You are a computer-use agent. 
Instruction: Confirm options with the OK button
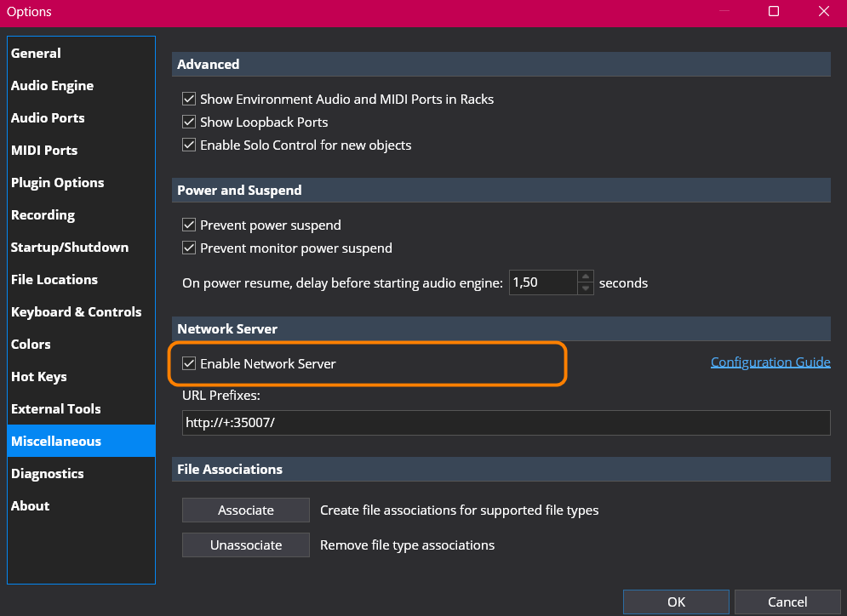(676, 602)
